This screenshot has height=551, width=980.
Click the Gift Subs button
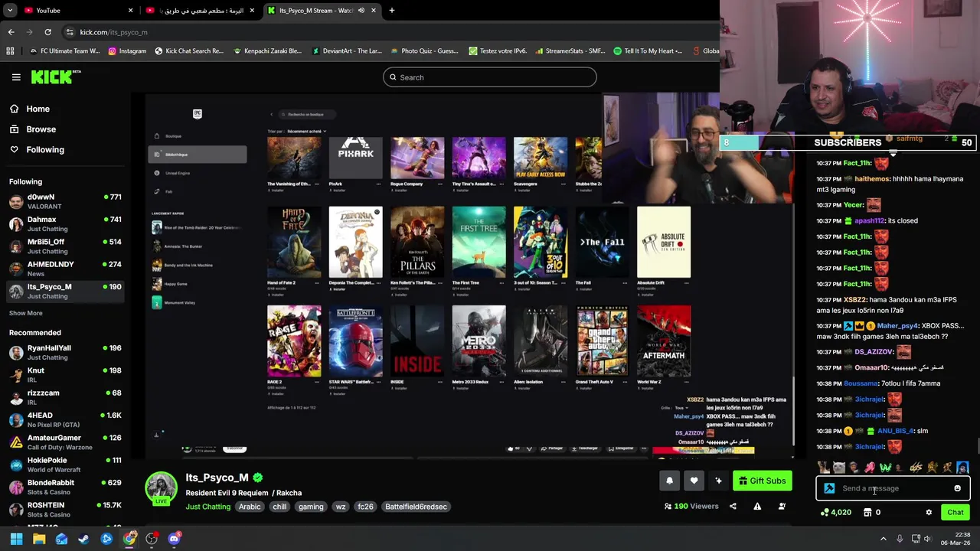[x=762, y=481]
